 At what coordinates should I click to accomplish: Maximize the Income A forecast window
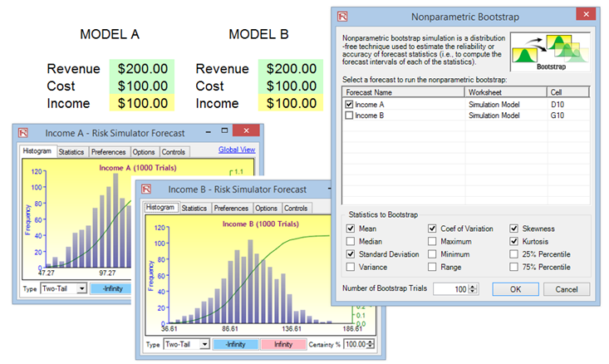224,130
